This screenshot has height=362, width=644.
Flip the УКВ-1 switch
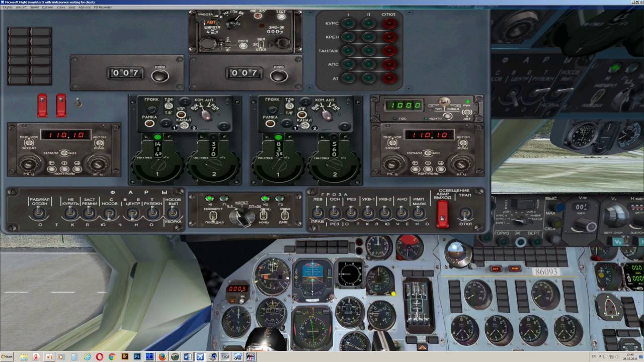coord(368,213)
